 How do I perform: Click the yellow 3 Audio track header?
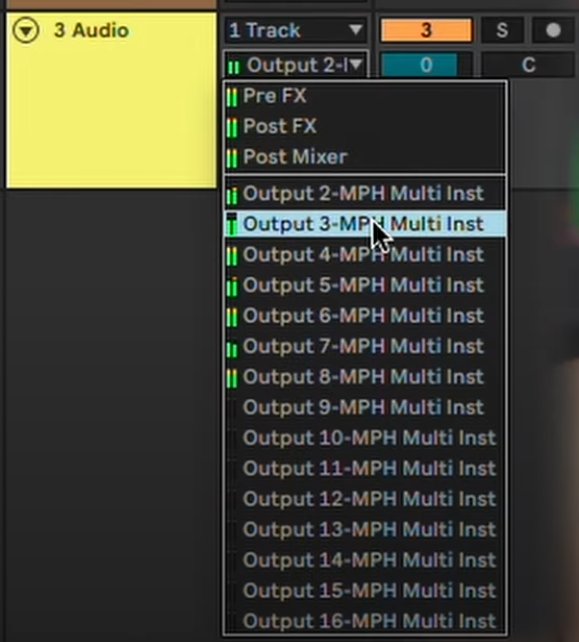click(111, 100)
